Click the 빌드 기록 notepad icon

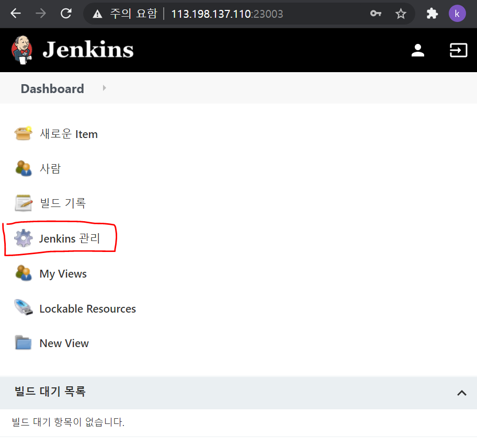24,203
